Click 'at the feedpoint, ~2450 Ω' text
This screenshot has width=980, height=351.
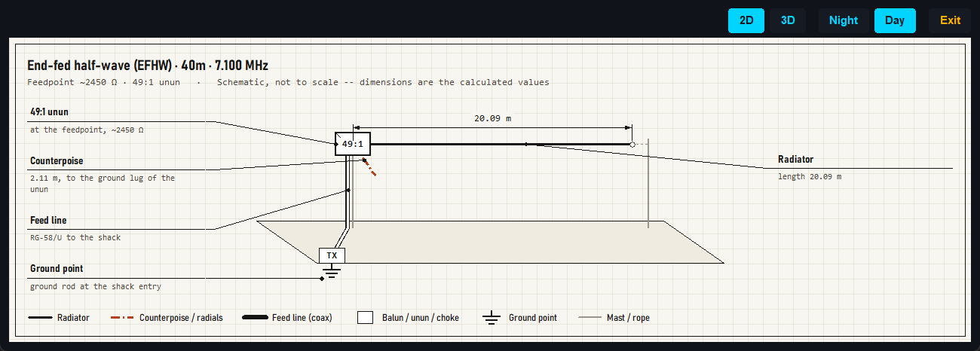tap(87, 130)
